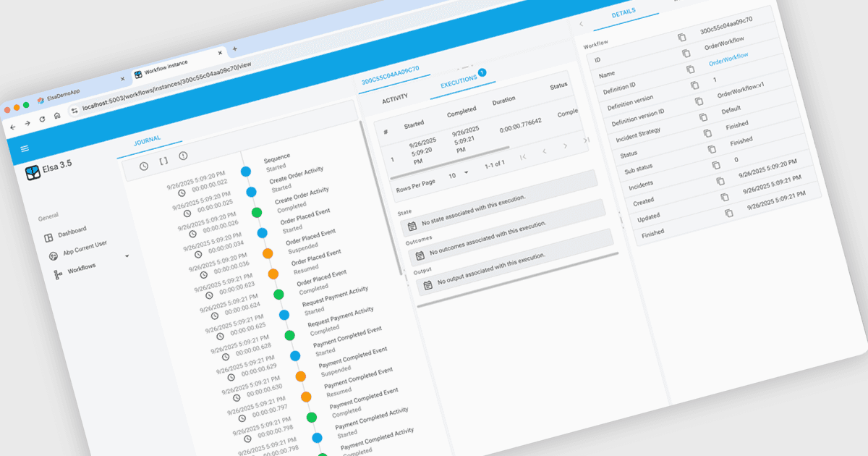Screen dimensions: 868x456
Task: Switch to the Activity tab
Action: click(x=395, y=97)
